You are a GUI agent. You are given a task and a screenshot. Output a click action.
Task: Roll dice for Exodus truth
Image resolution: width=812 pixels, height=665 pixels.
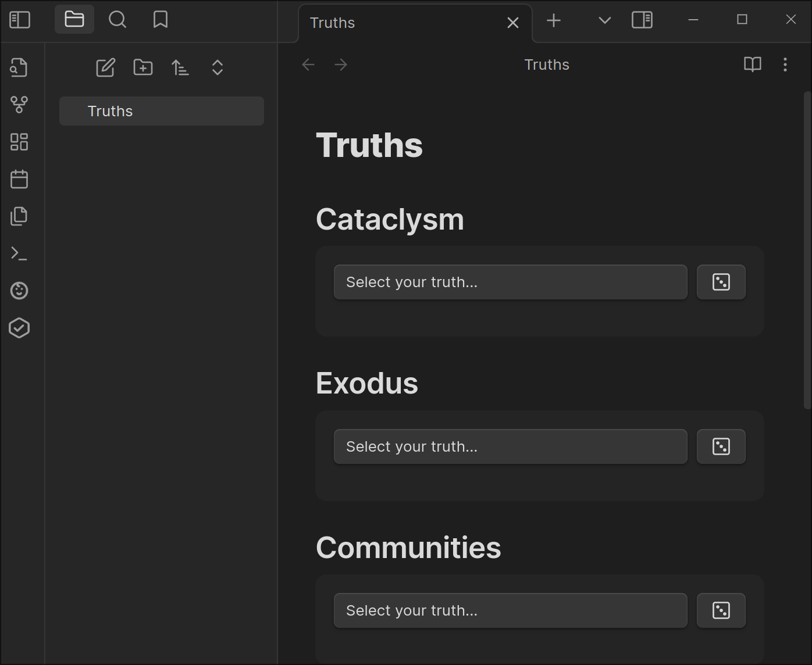pyautogui.click(x=721, y=446)
